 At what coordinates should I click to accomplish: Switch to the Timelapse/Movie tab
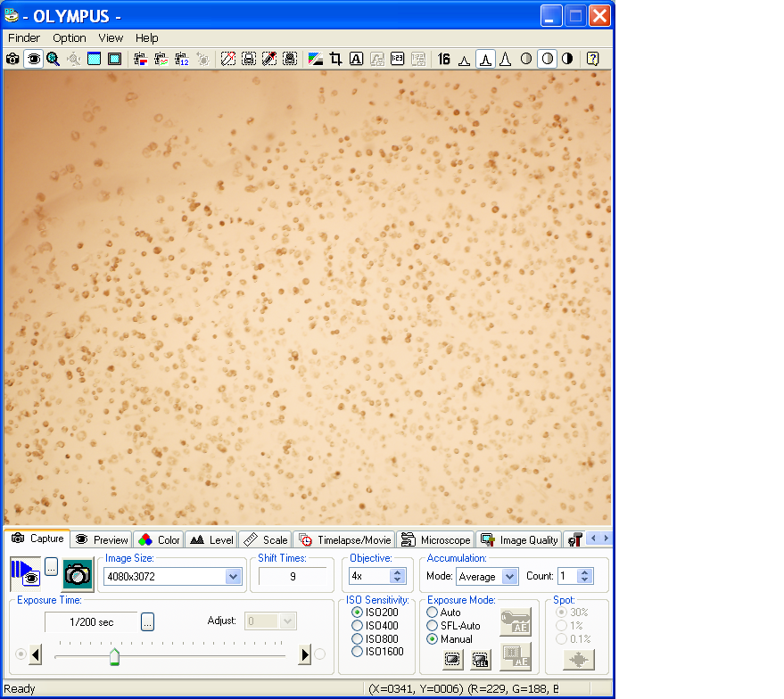[345, 539]
